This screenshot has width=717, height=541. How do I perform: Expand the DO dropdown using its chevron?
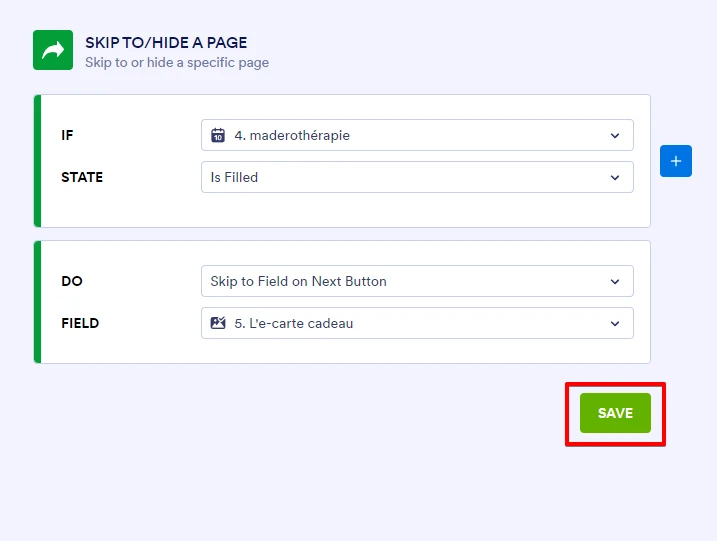(615, 282)
